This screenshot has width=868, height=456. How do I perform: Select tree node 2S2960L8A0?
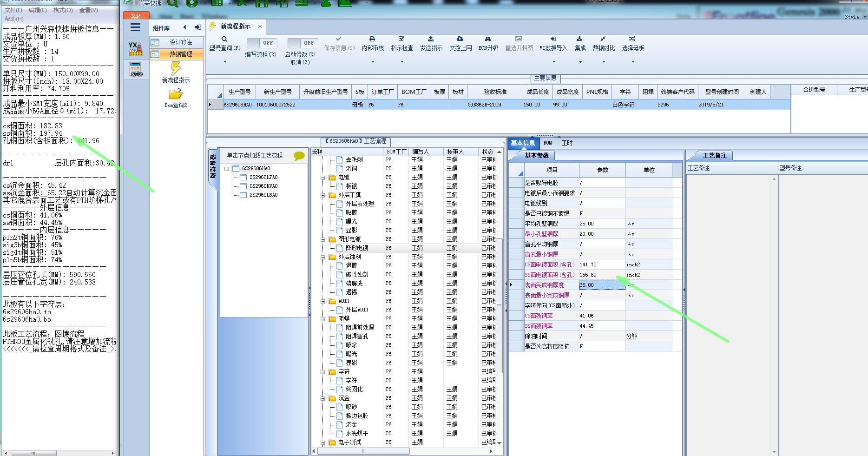point(263,195)
